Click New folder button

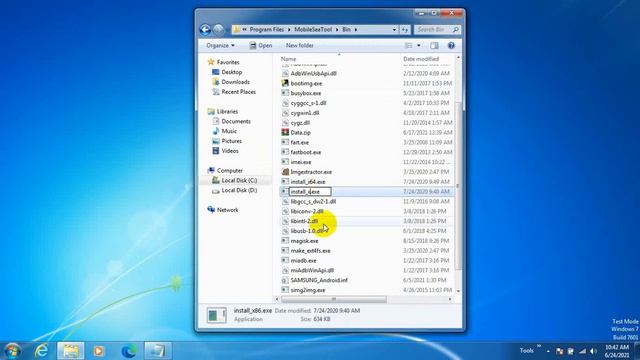(x=300, y=45)
